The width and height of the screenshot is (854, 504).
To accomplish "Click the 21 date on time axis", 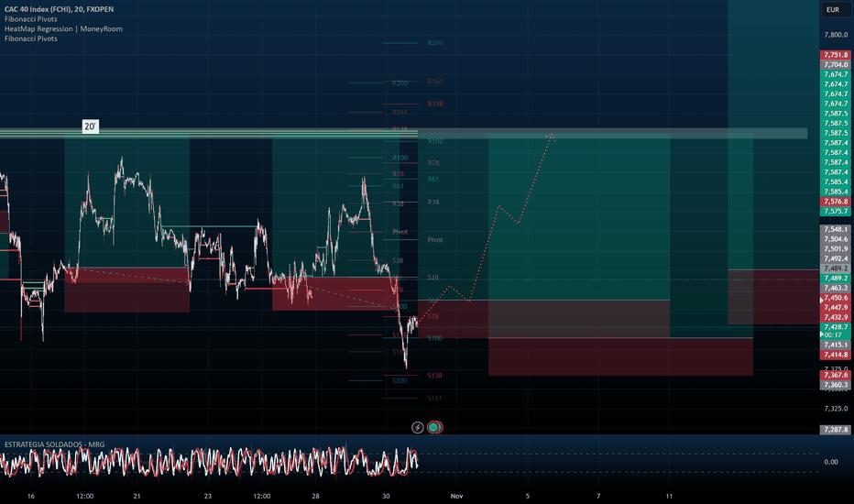I will coord(137,497).
